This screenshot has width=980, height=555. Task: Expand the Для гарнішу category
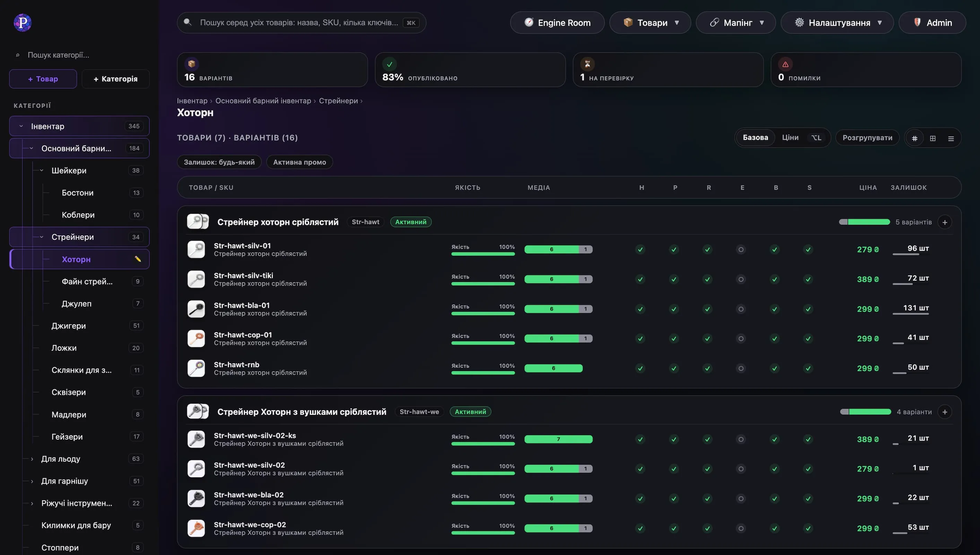click(x=32, y=481)
